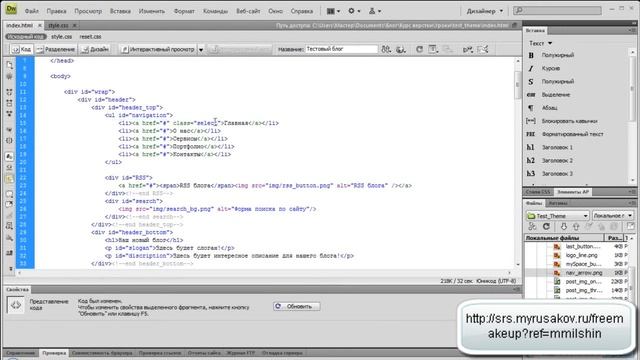Open the Правка menu

pos(56,11)
